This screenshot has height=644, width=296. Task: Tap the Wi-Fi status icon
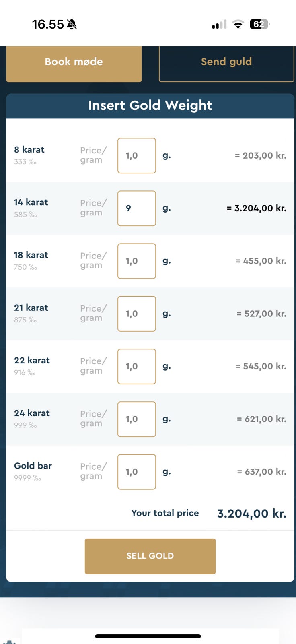tap(238, 25)
